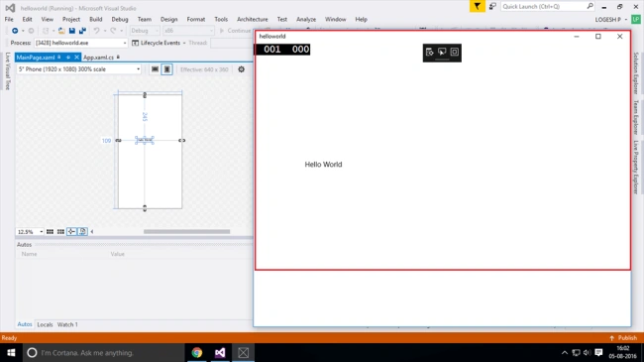Open the Process dropdown helloworld.exe

pos(81,43)
